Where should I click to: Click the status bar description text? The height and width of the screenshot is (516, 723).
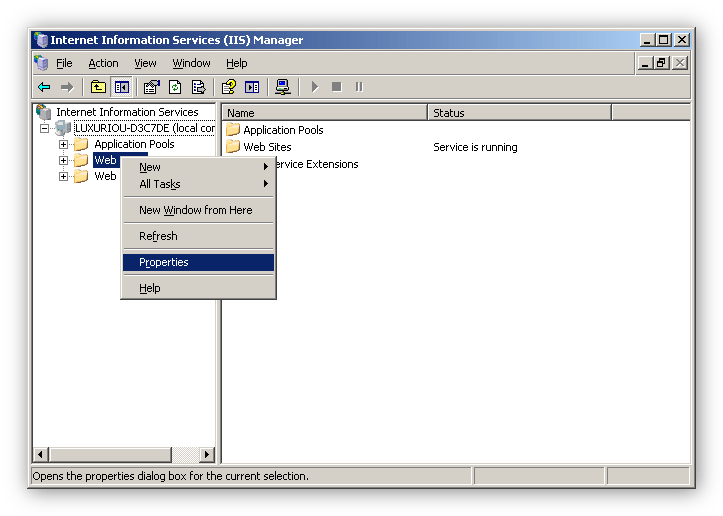tap(171, 476)
